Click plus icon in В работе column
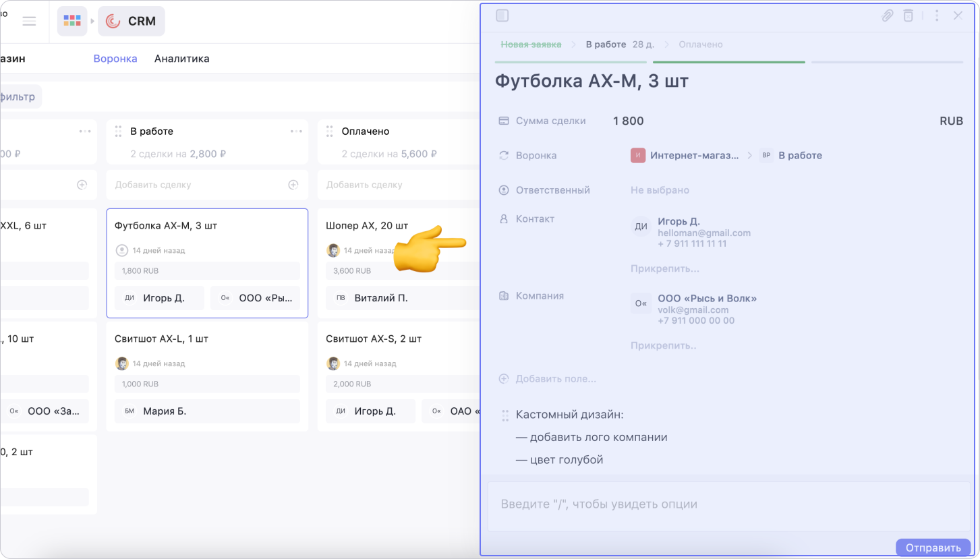 (x=293, y=185)
